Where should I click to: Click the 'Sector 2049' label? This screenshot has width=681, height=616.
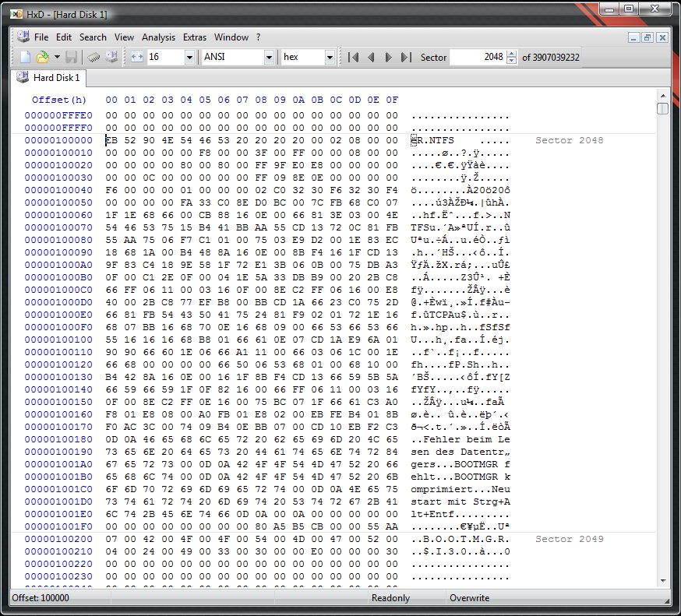[x=569, y=539]
